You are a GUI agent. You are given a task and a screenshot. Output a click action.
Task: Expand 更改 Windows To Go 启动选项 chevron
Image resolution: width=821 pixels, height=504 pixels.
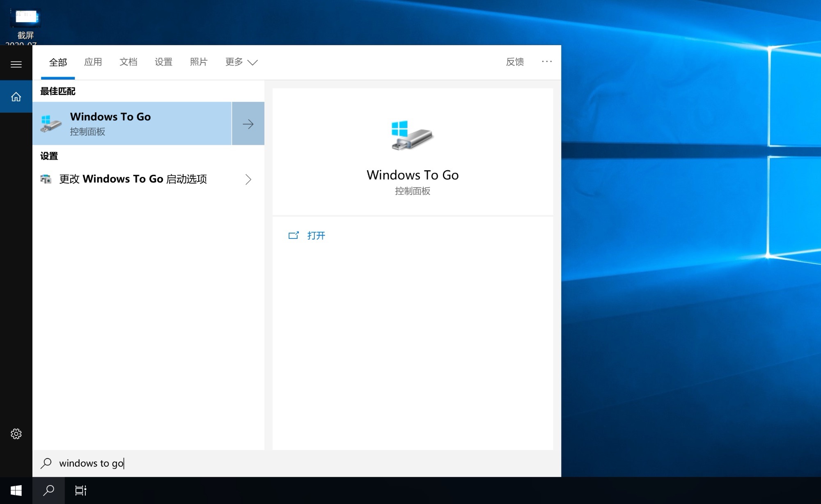click(x=248, y=179)
